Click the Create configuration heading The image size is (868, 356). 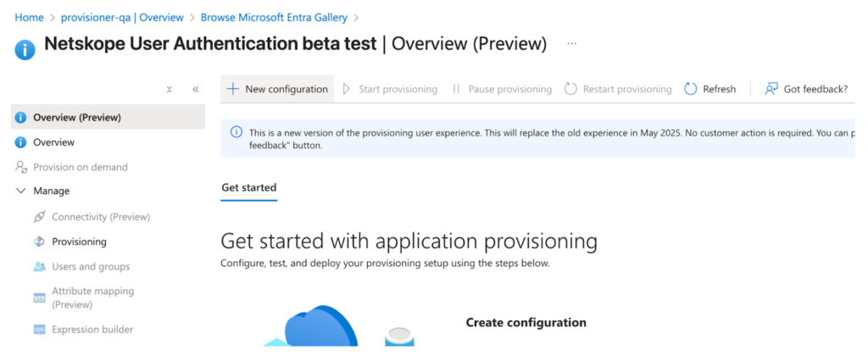[x=526, y=322]
